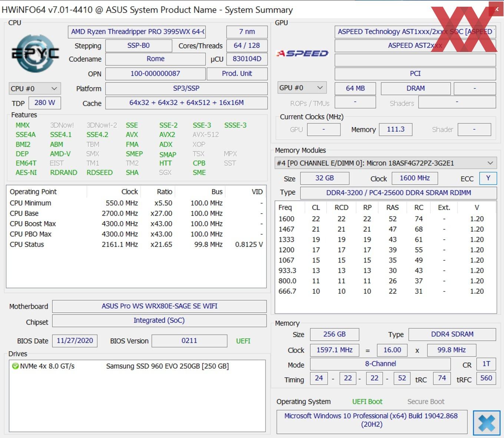Select the CPU Status row
Image resolution: width=504 pixels, height=438 pixels.
(136, 244)
